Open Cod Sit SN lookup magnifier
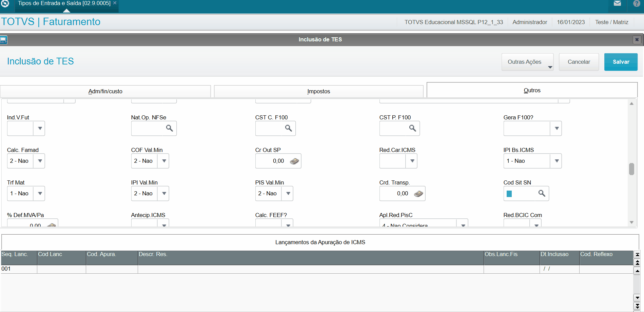Image resolution: width=644 pixels, height=312 pixels. 542,193
